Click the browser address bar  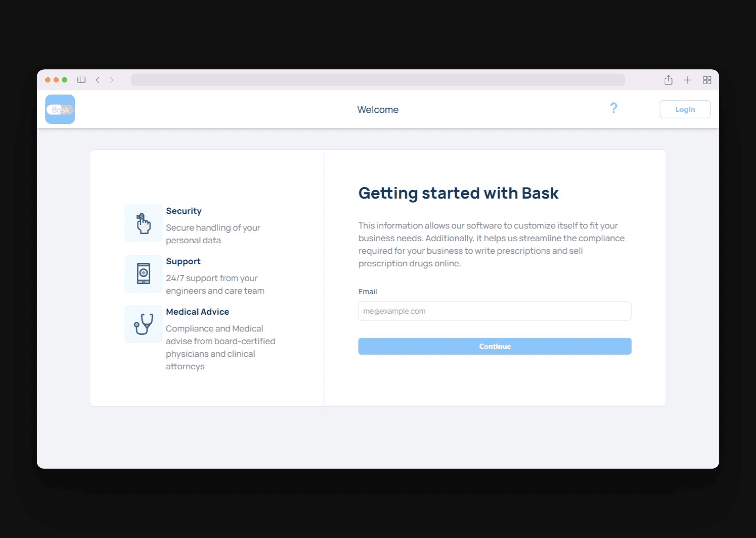[x=378, y=80]
